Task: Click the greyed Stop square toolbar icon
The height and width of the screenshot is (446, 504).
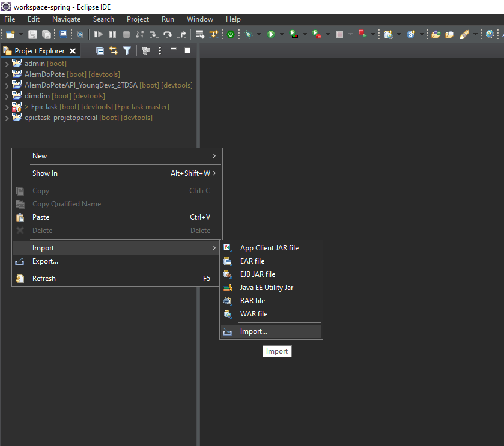Action: [x=339, y=34]
